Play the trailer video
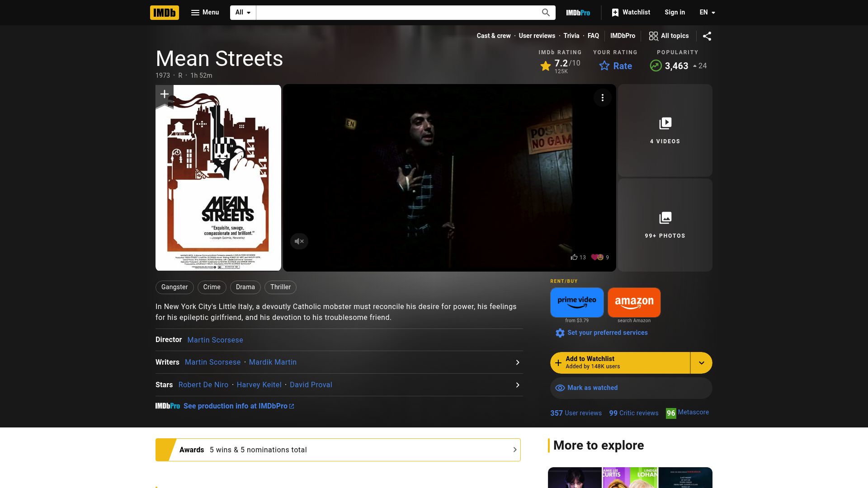Image resolution: width=868 pixels, height=488 pixels. (x=449, y=178)
